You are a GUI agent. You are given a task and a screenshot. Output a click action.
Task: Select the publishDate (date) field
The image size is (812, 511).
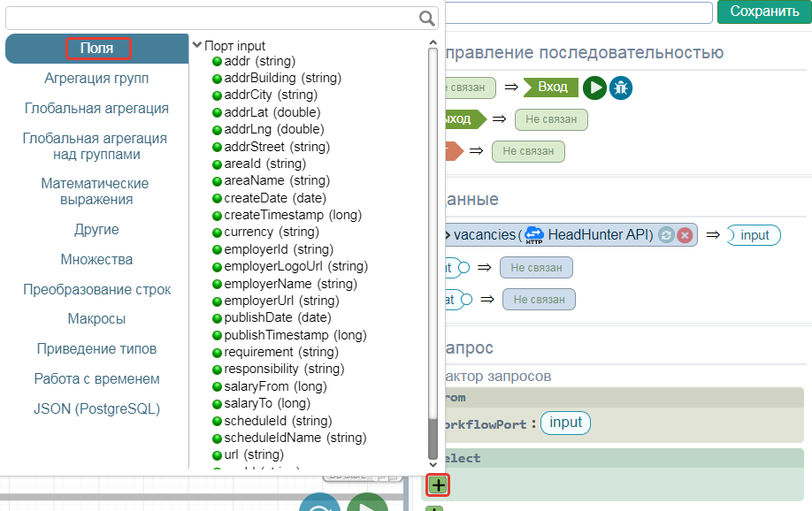[x=277, y=317]
